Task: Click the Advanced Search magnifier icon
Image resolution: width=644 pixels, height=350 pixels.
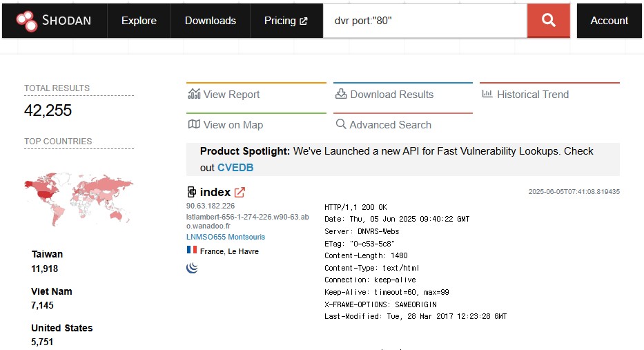Action: pyautogui.click(x=341, y=124)
